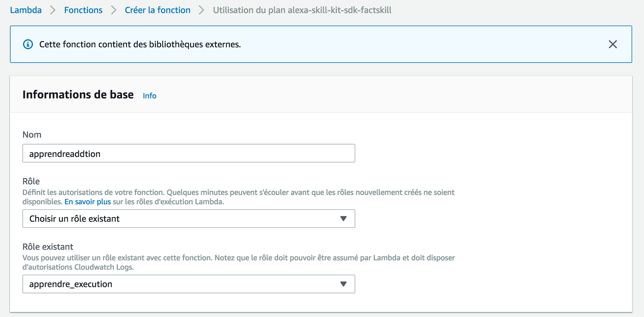Open the Info link beside Informations de base
This screenshot has height=317, width=644.
click(x=150, y=96)
